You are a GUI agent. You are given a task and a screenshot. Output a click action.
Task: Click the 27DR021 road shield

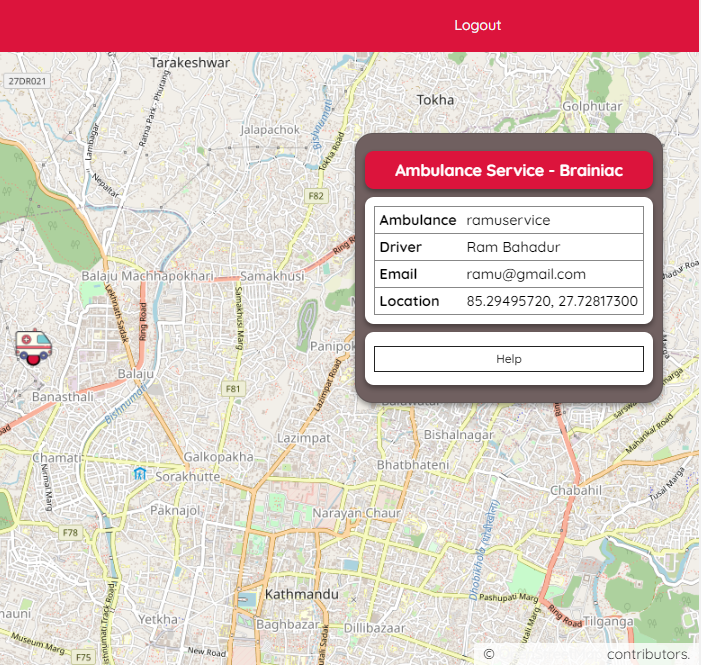(27, 81)
